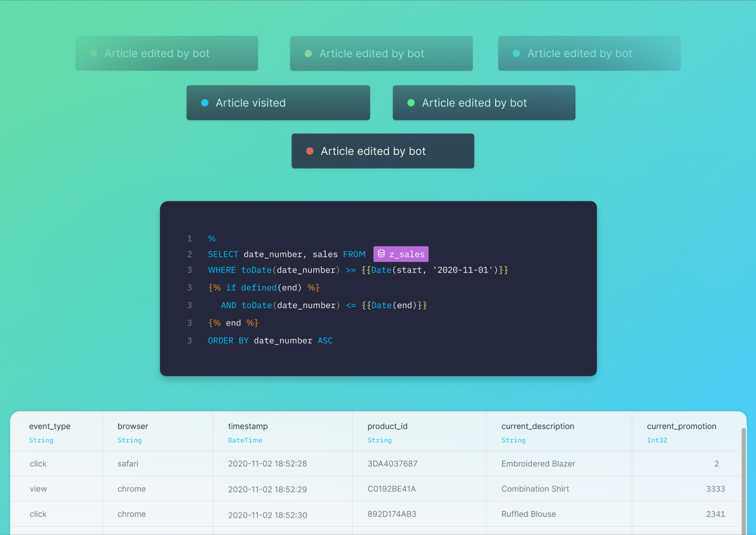Click the current_promotion column header
This screenshot has height=535, width=756.
pos(682,426)
